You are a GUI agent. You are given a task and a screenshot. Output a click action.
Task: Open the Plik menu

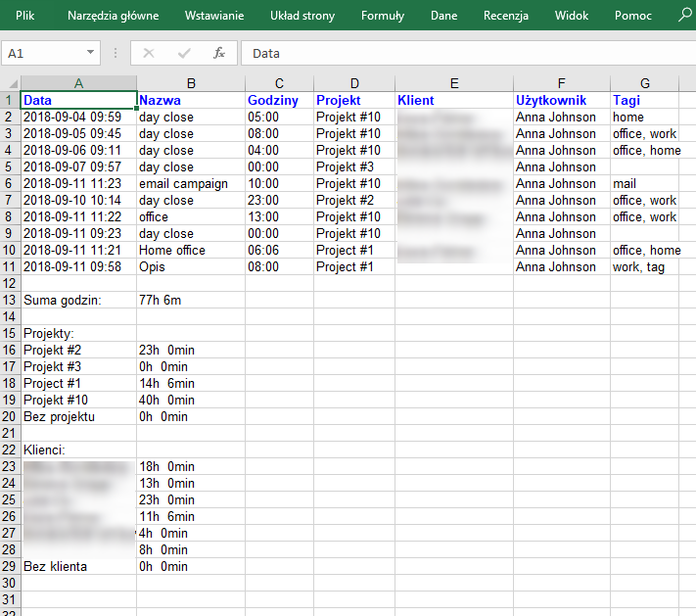point(25,16)
